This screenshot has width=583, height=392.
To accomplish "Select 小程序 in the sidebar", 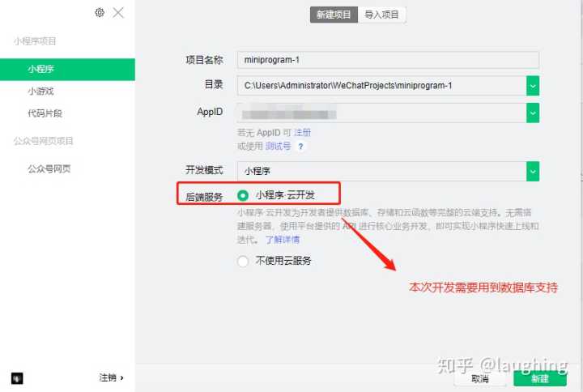I will pos(40,70).
